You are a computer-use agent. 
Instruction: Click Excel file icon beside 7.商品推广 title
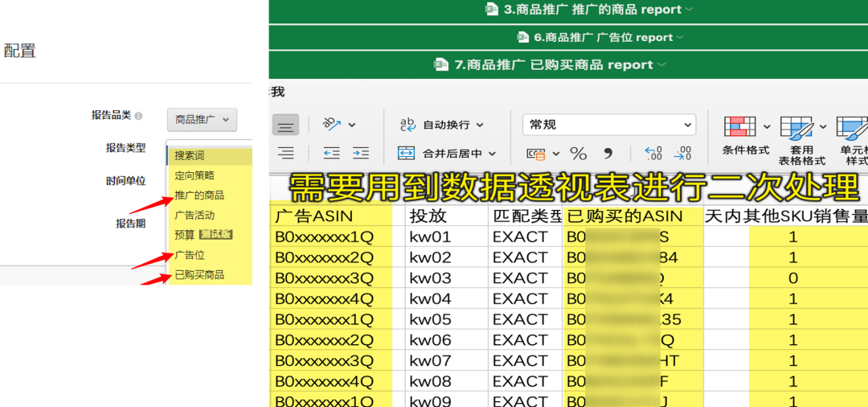tap(441, 65)
